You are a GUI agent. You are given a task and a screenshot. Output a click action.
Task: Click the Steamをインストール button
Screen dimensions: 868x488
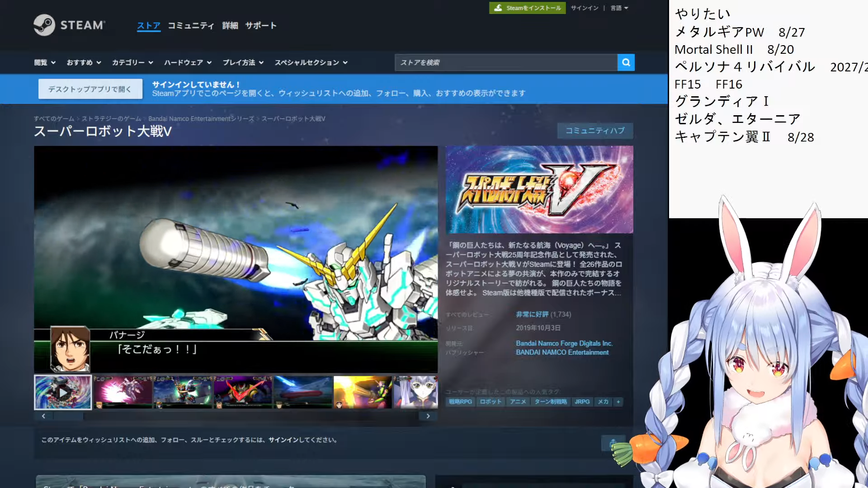527,8
